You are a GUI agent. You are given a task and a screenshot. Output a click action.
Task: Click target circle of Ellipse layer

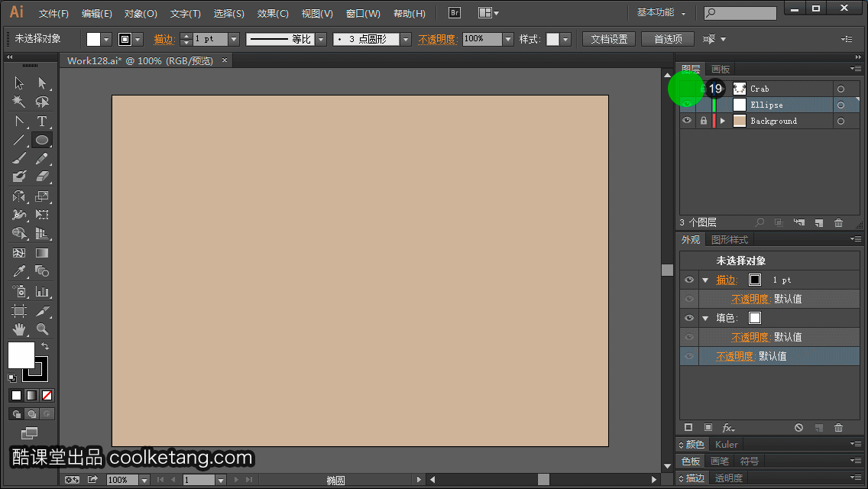pos(840,105)
